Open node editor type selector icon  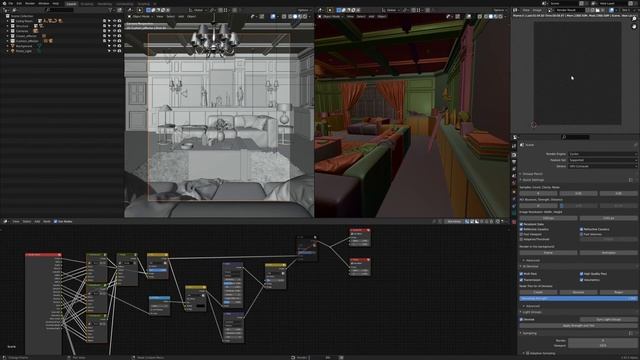point(5,221)
